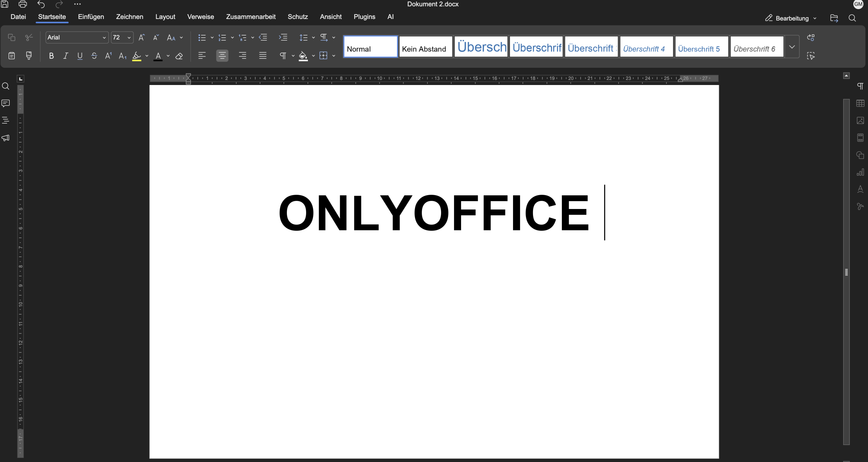
Task: Toggle underline formatting
Action: [x=80, y=56]
